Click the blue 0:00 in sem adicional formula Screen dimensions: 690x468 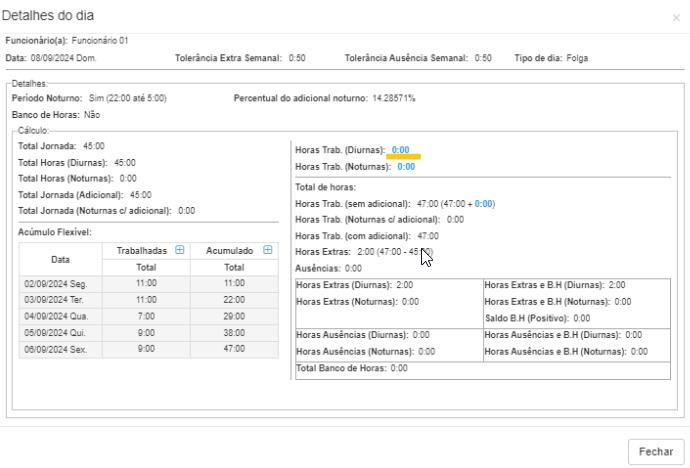(484, 204)
